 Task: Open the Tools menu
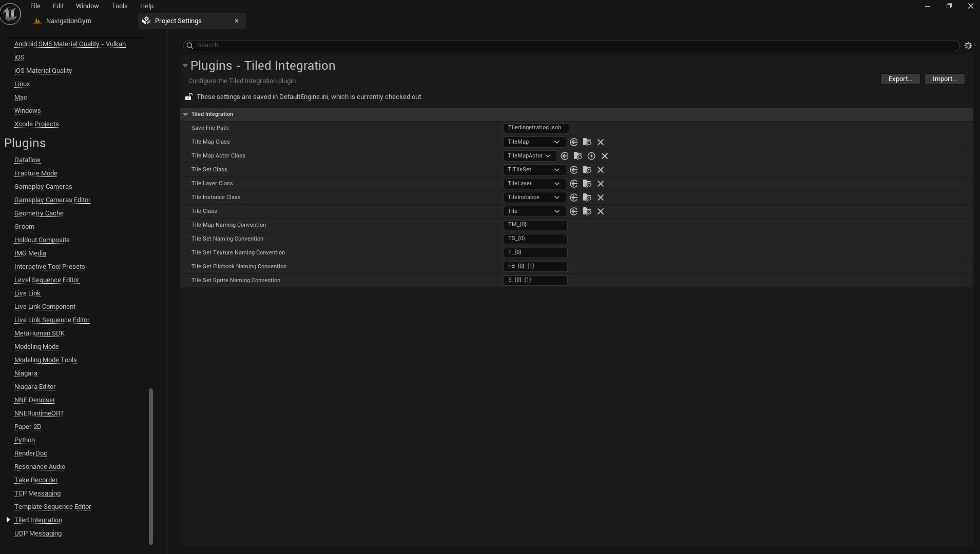(119, 6)
